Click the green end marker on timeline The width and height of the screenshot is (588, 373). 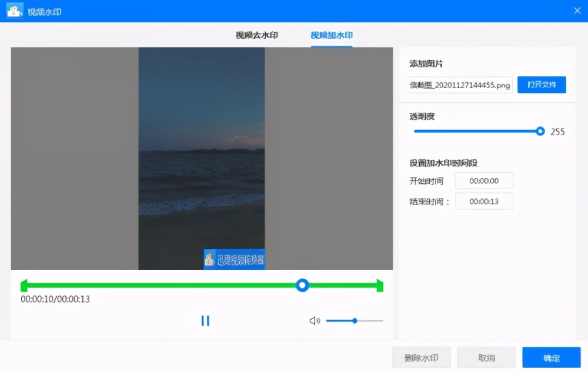click(x=380, y=286)
